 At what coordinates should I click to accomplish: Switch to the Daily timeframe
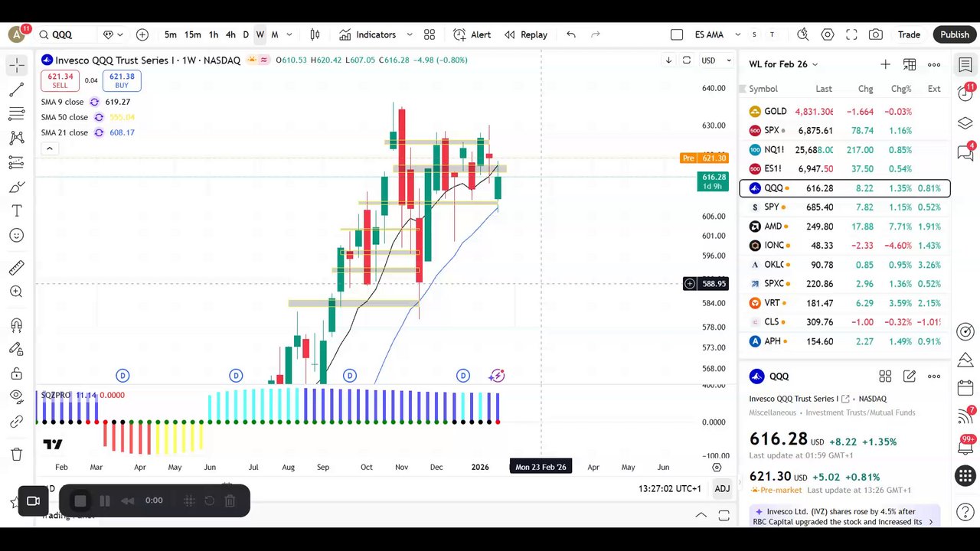246,34
